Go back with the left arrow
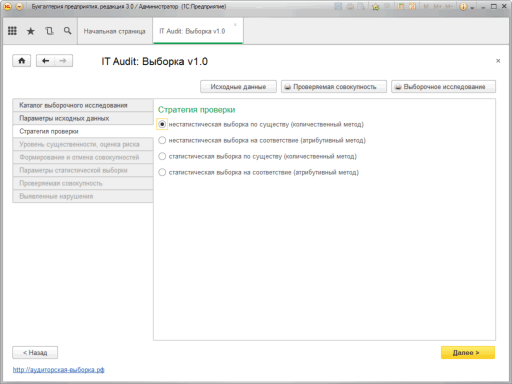 coord(46,61)
